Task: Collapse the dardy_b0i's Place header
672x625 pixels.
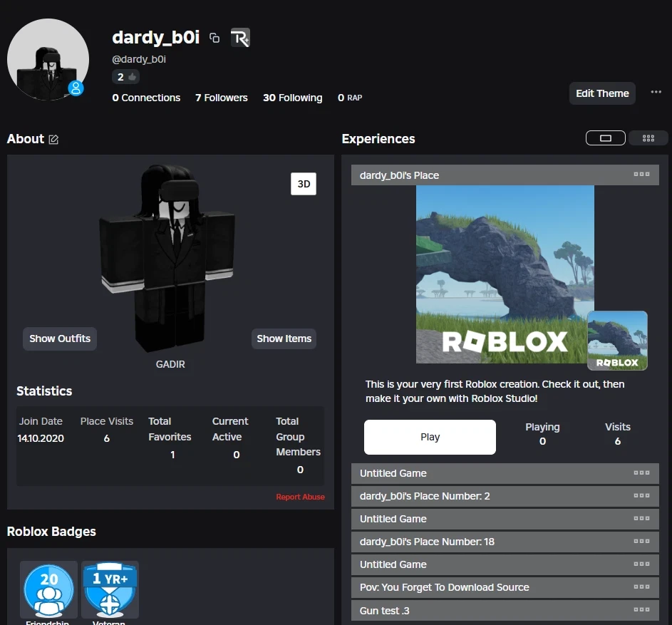Action: (x=505, y=175)
